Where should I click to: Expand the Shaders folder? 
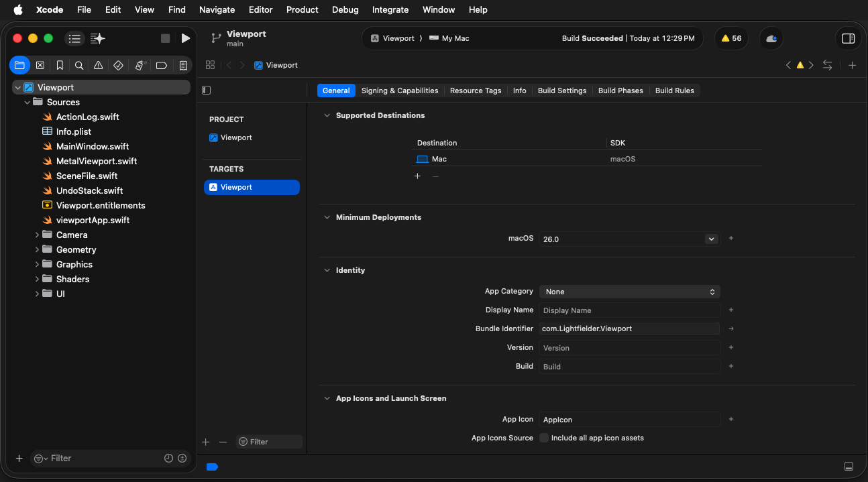(x=37, y=279)
